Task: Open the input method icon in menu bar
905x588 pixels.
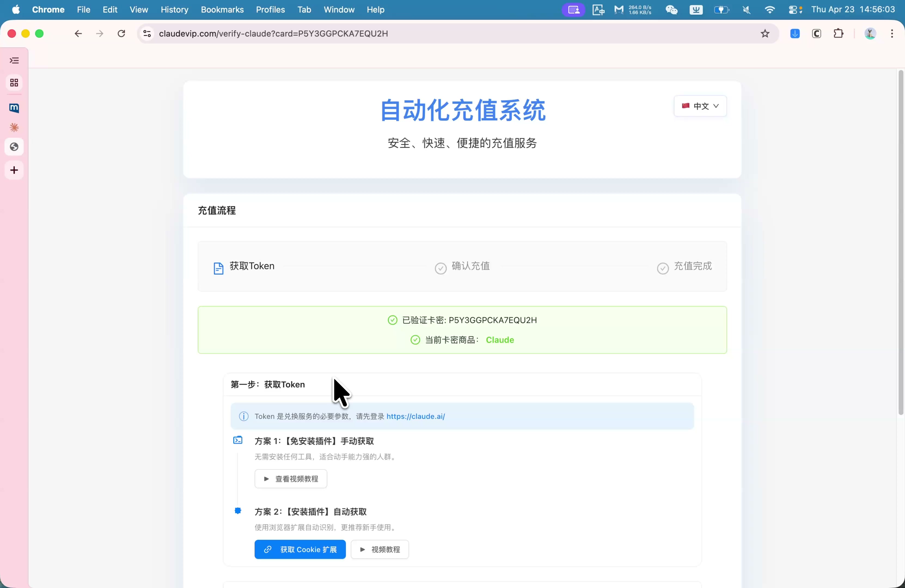Action: [696, 10]
